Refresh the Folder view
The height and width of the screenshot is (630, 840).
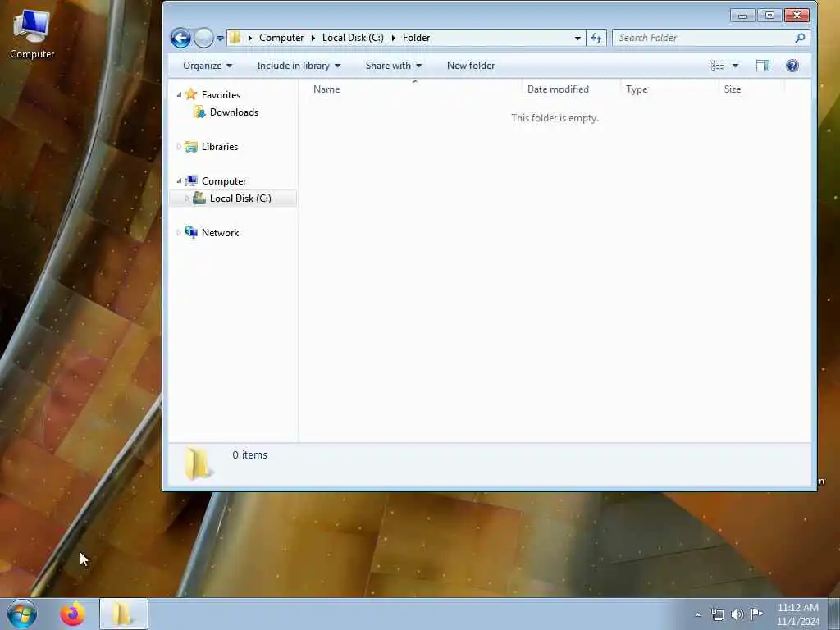pyautogui.click(x=596, y=38)
